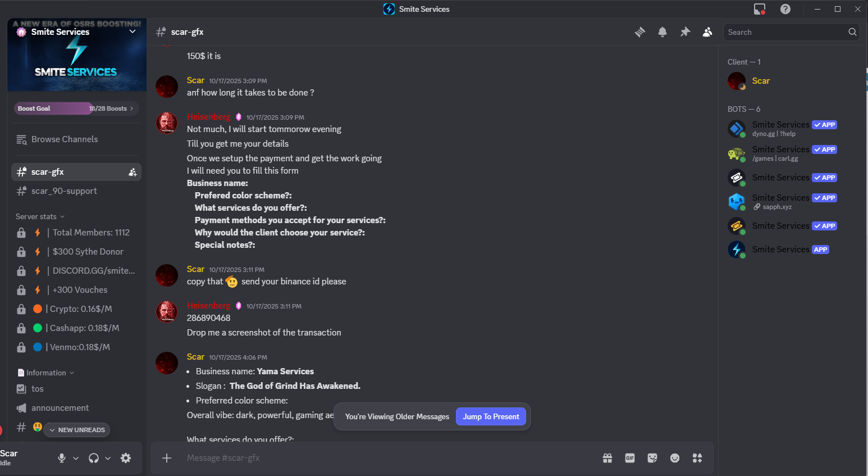Open User Settings gear icon
Screen dimensions: 868x476
126,458
